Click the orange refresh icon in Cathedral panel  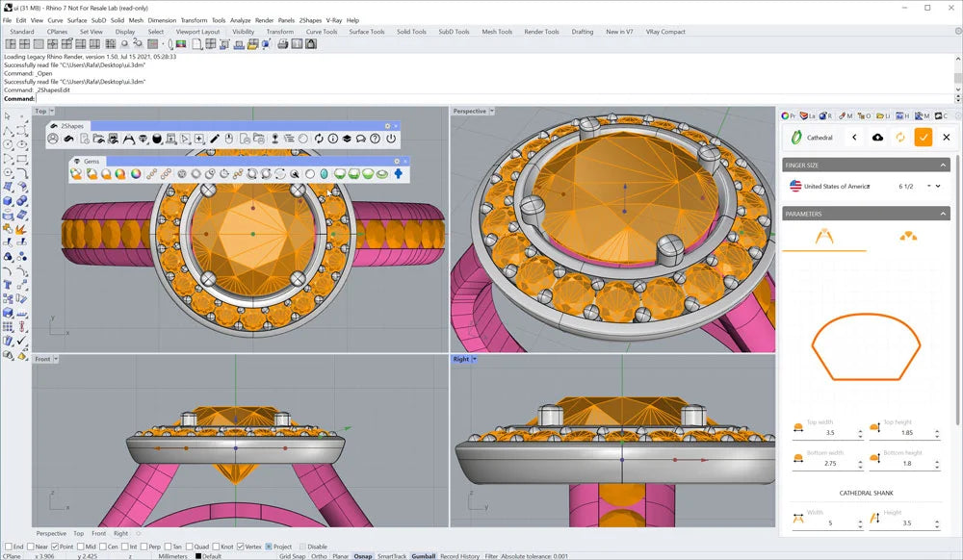pyautogui.click(x=900, y=138)
